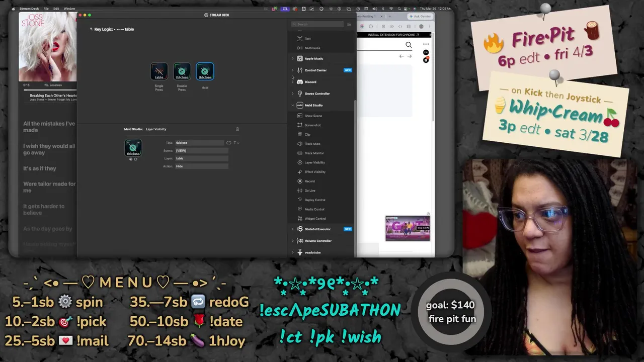Click the Apple Music plugin icon
The image size is (644, 362).
300,59
